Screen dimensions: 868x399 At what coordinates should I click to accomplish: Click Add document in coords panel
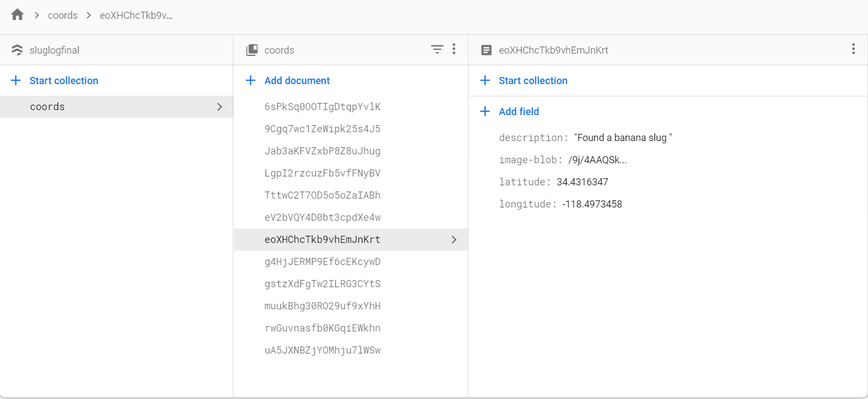297,81
